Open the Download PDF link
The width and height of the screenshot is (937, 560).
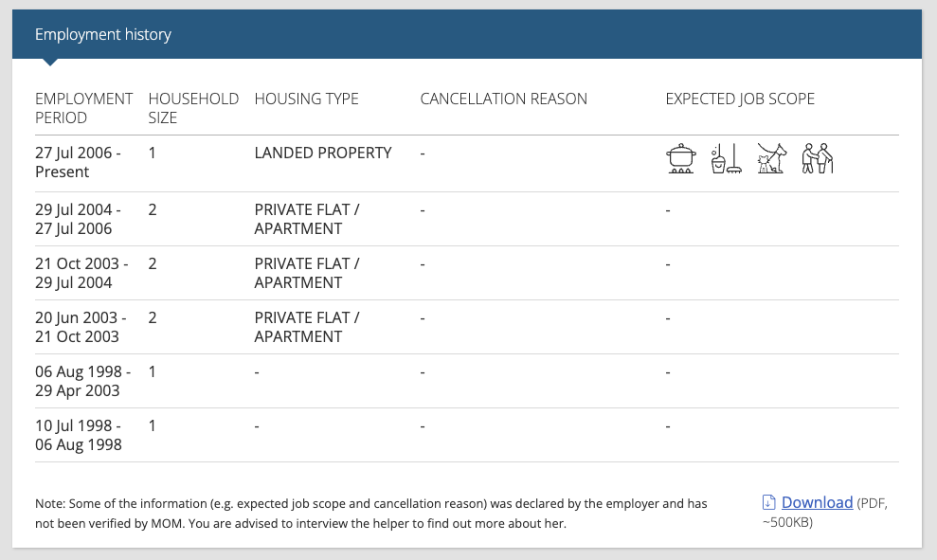pyautogui.click(x=817, y=502)
